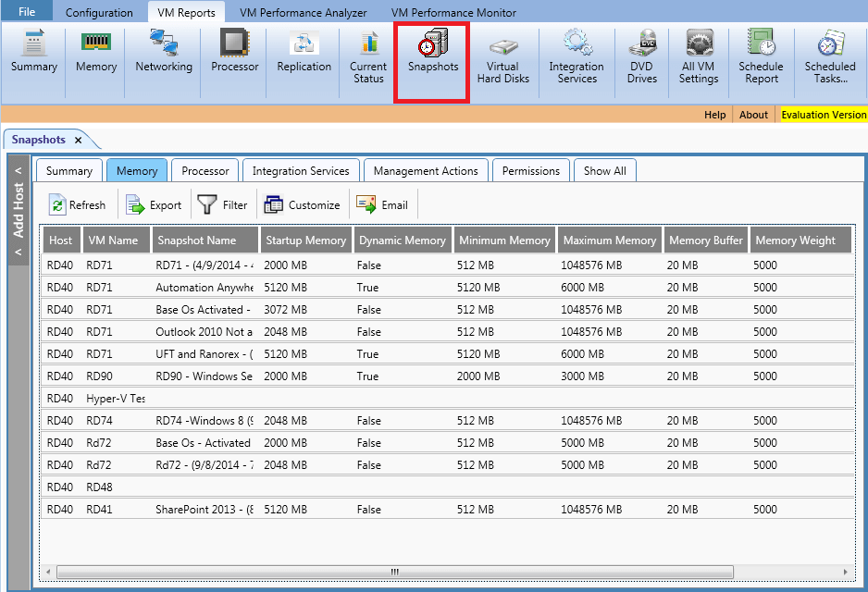The image size is (868, 592).
Task: Select the Hyper-V Tes VM row
Action: [x=447, y=399]
